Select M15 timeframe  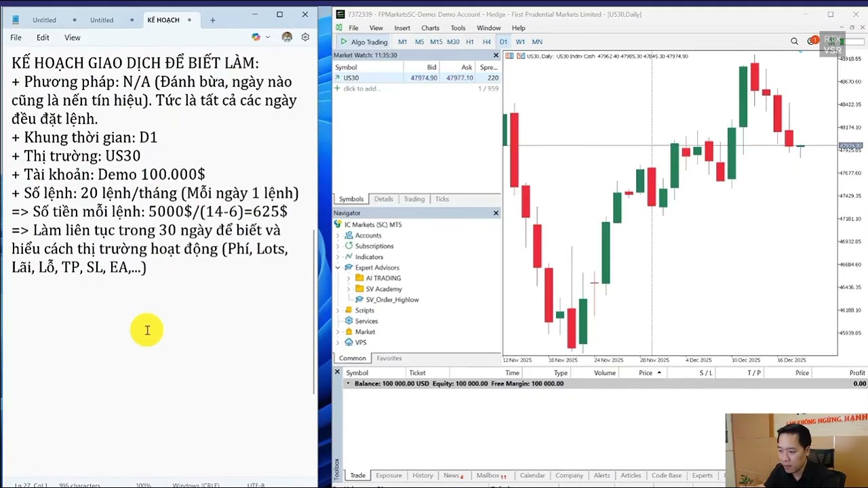436,41
